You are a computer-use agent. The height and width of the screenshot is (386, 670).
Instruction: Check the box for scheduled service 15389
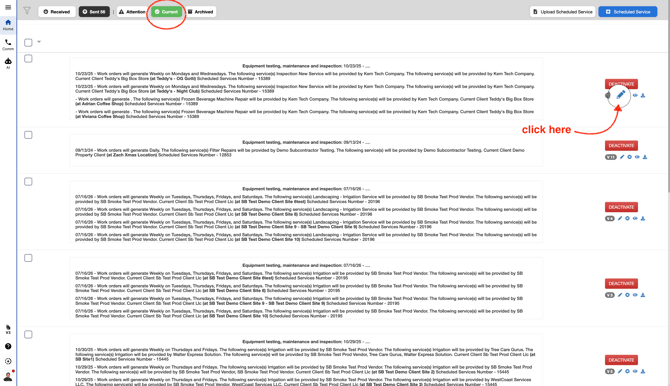click(28, 59)
